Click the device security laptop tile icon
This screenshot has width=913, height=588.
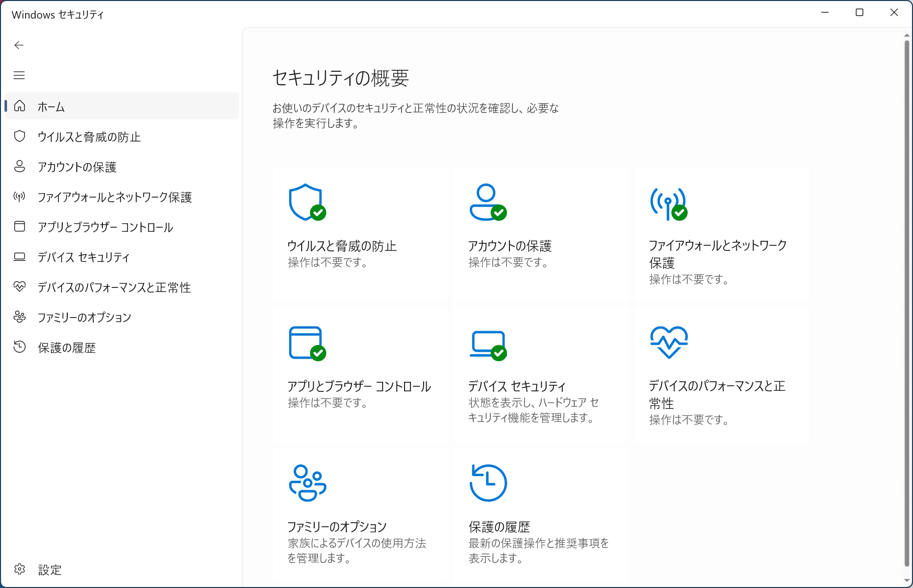click(487, 344)
